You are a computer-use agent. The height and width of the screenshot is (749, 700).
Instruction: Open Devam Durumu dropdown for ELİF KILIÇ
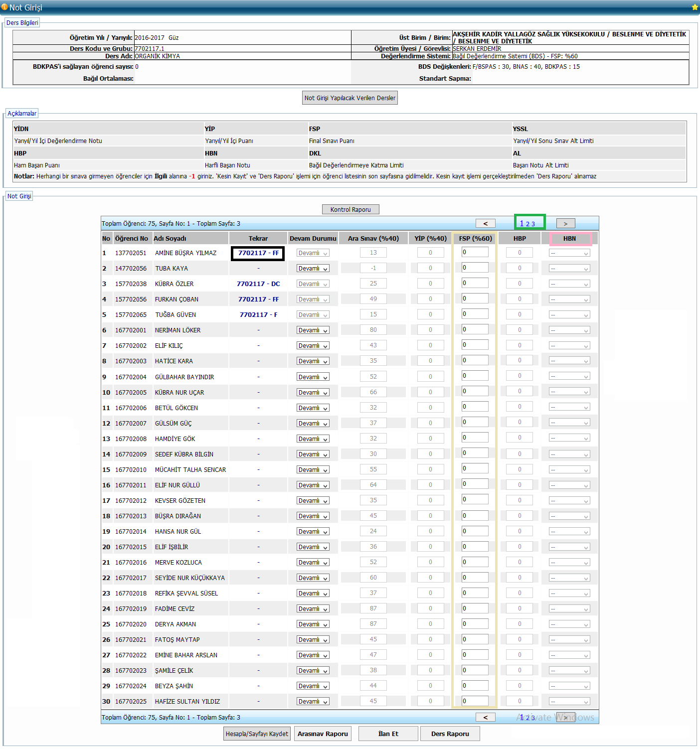point(313,346)
